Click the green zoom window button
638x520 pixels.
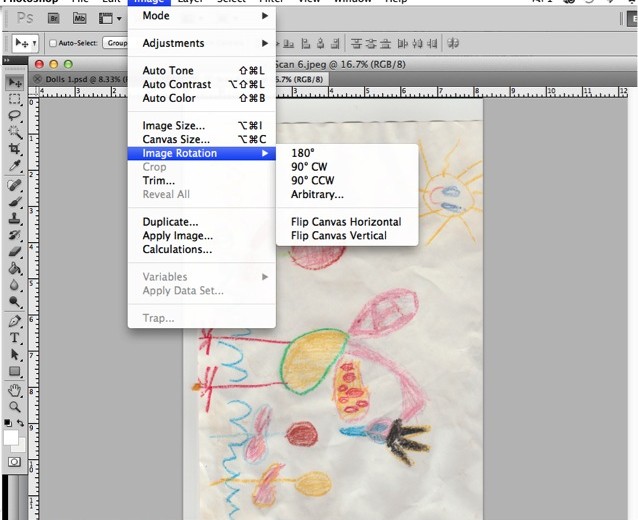pyautogui.click(x=68, y=64)
